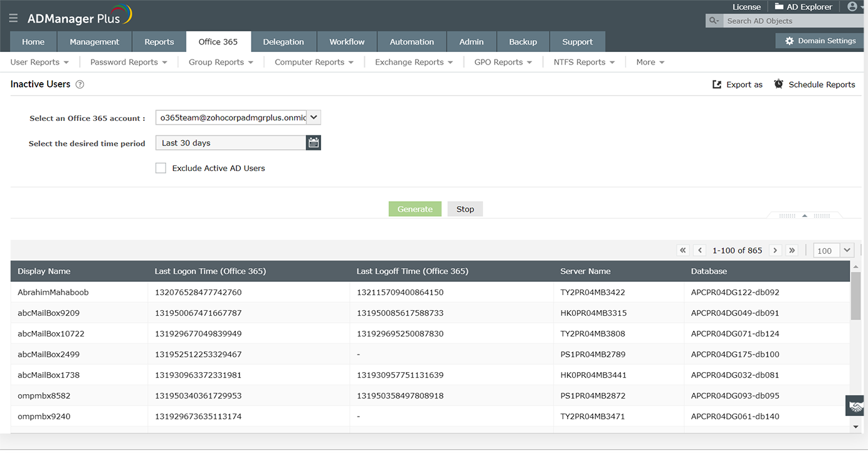Expand the User Reports menu
The width and height of the screenshot is (868, 453).
tap(40, 62)
